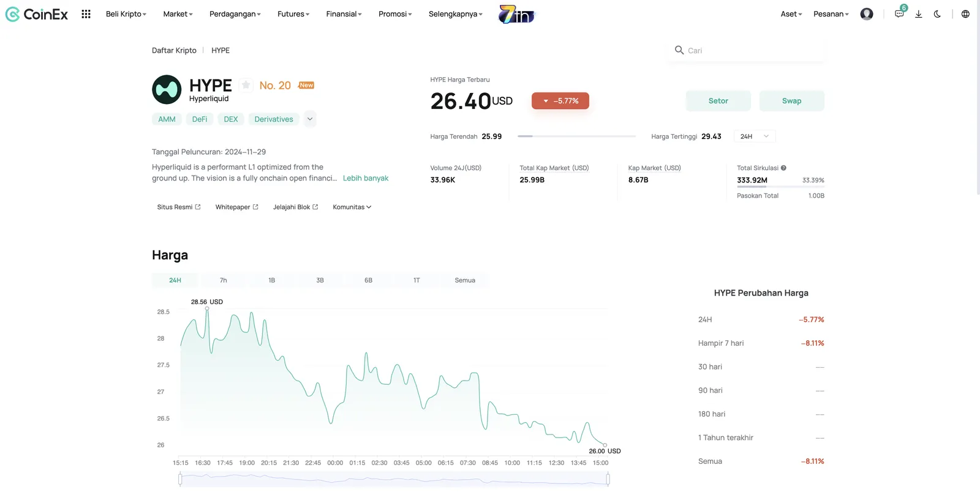Viewport: 980px width, 492px height.
Task: Open the Whitepaper link
Action: 237,207
